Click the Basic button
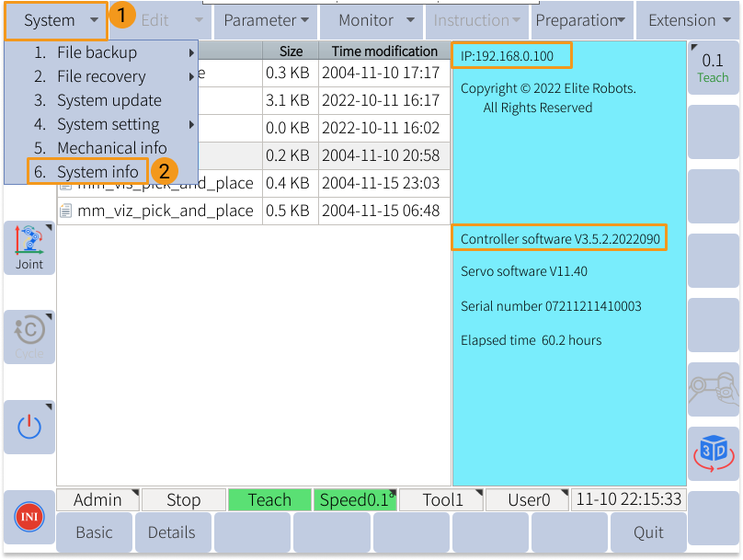The width and height of the screenshot is (743, 560). [95, 532]
